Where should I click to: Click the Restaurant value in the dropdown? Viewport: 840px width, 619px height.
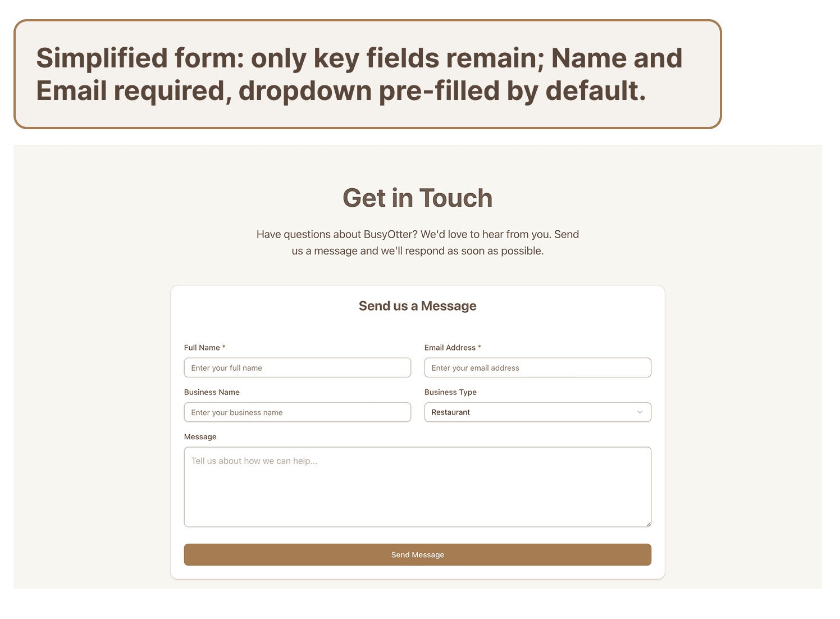pos(450,412)
